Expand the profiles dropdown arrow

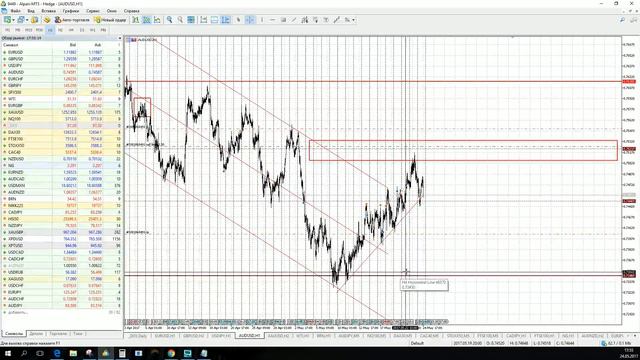[x=27, y=20]
